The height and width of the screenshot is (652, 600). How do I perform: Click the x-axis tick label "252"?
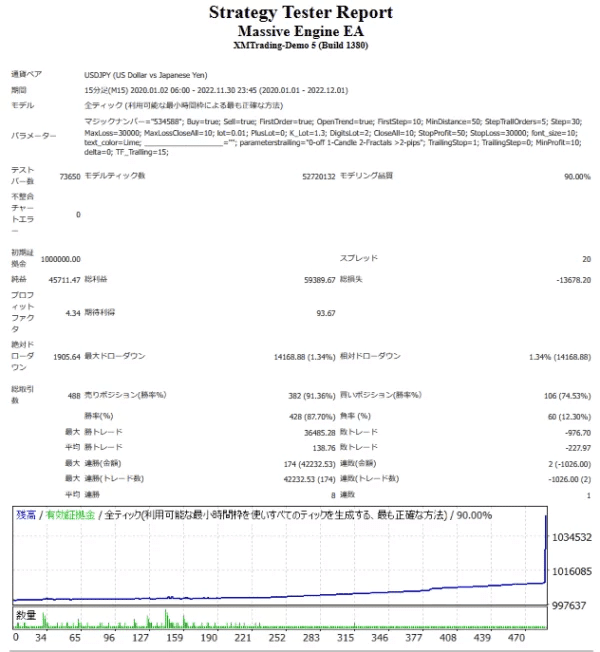tap(277, 638)
